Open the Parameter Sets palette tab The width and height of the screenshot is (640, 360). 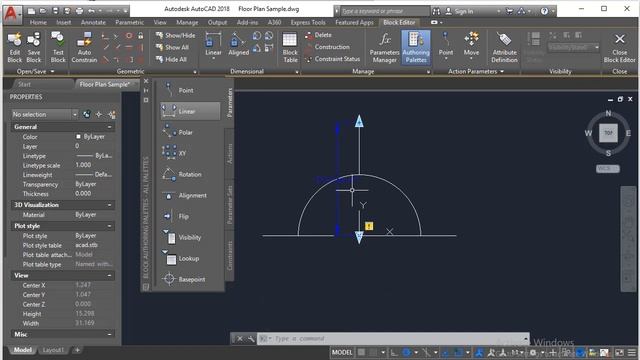(229, 204)
